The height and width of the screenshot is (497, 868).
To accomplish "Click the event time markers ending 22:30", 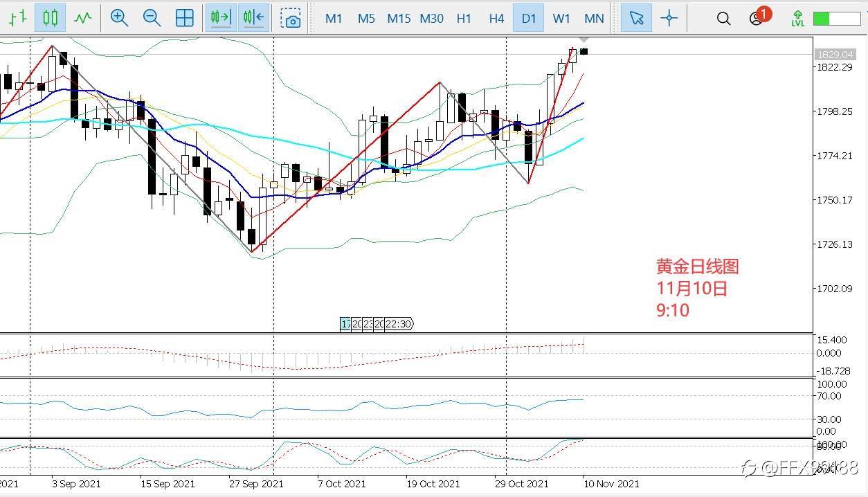I will click(377, 324).
